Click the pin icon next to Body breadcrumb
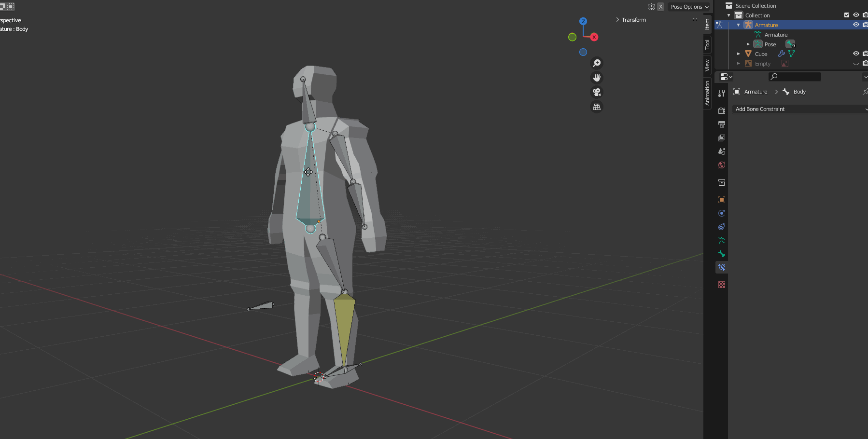 (x=865, y=92)
